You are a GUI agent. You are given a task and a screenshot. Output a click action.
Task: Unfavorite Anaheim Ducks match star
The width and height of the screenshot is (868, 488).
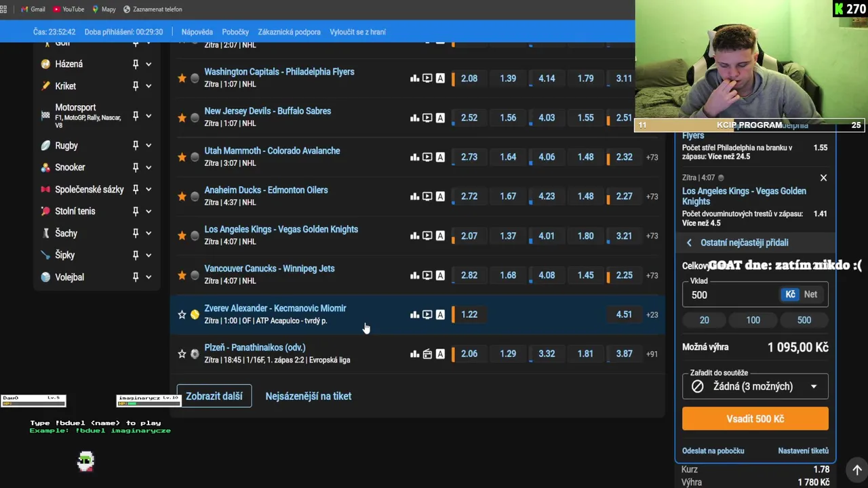[182, 197]
